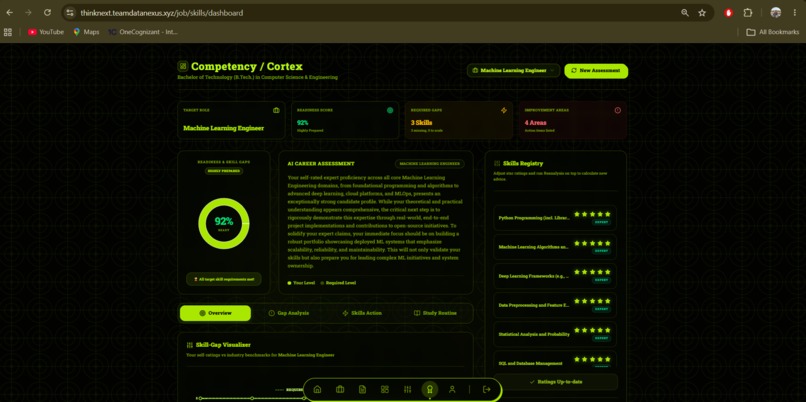The image size is (806, 402).
Task: Open the browser zoom magnifier icon
Action: click(x=685, y=13)
